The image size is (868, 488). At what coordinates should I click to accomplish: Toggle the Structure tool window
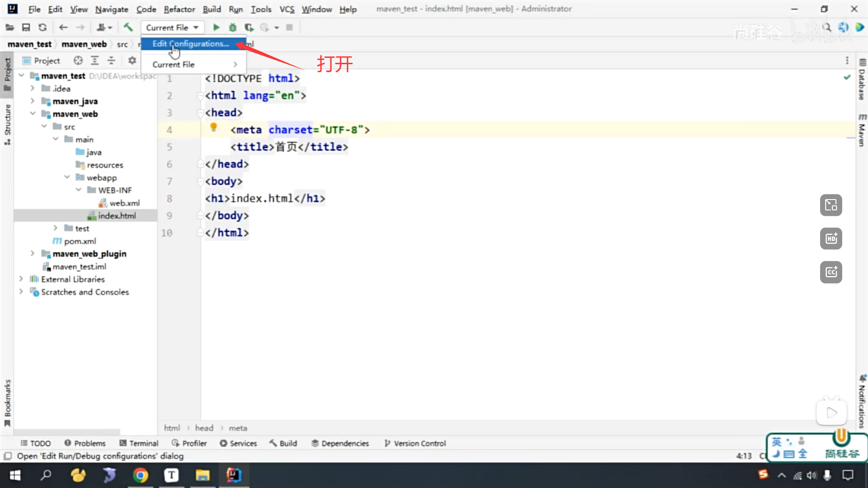pos(7,123)
